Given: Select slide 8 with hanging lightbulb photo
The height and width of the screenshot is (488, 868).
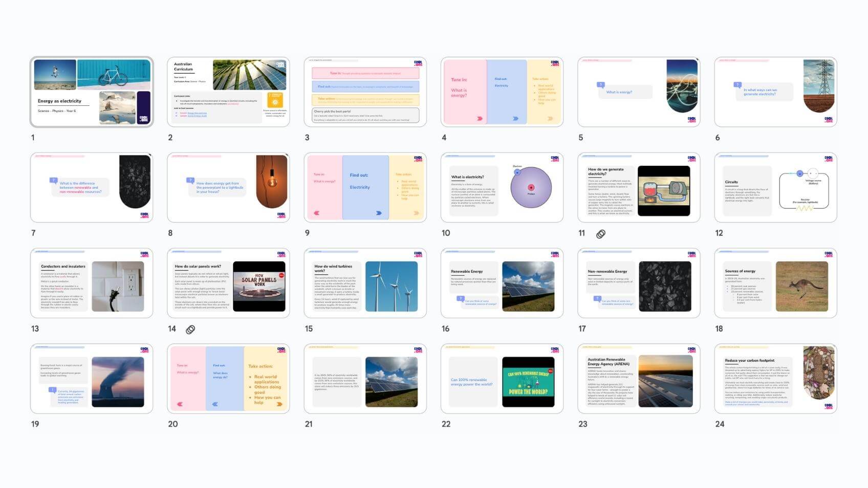Looking at the screenshot, I should point(228,188).
